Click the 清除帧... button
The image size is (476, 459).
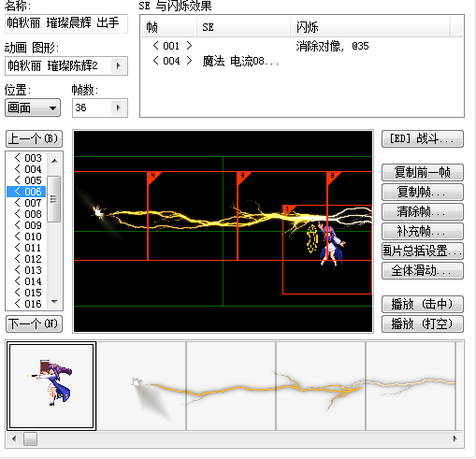point(423,211)
